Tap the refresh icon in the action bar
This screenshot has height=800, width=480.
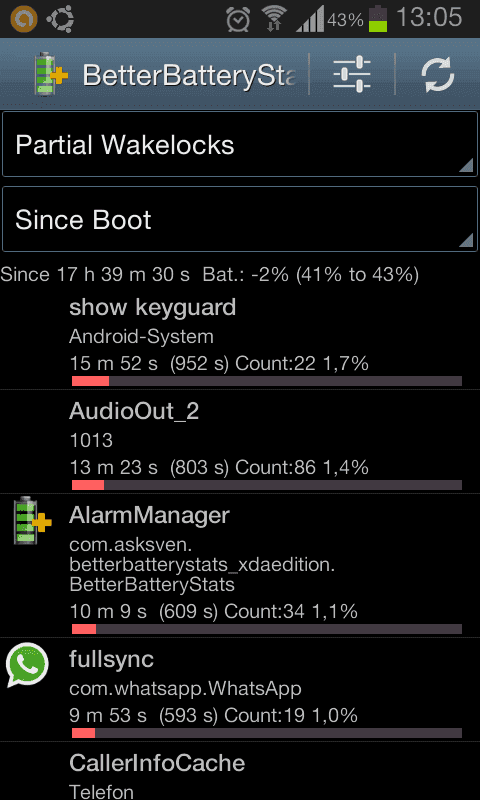[438, 76]
